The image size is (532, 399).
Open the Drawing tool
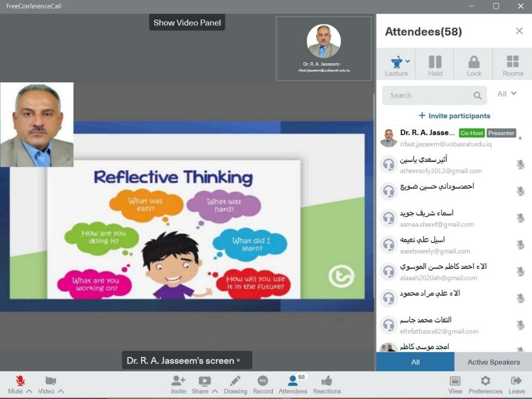(235, 381)
